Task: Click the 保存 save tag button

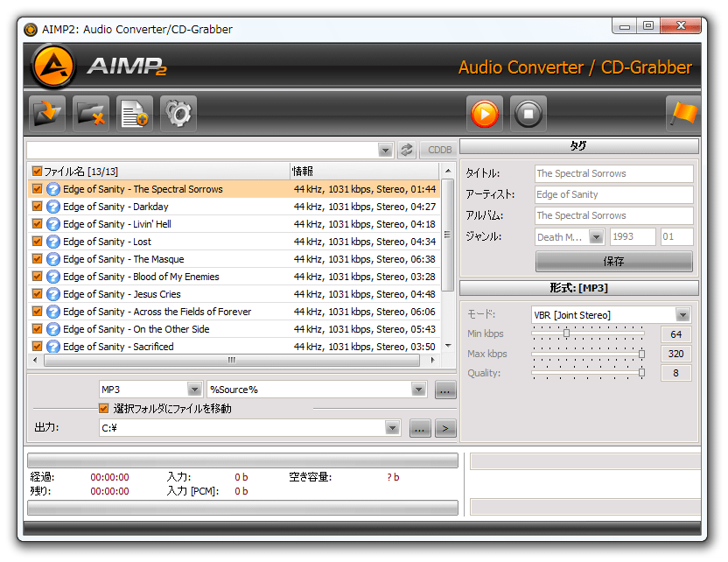Action: click(x=613, y=262)
